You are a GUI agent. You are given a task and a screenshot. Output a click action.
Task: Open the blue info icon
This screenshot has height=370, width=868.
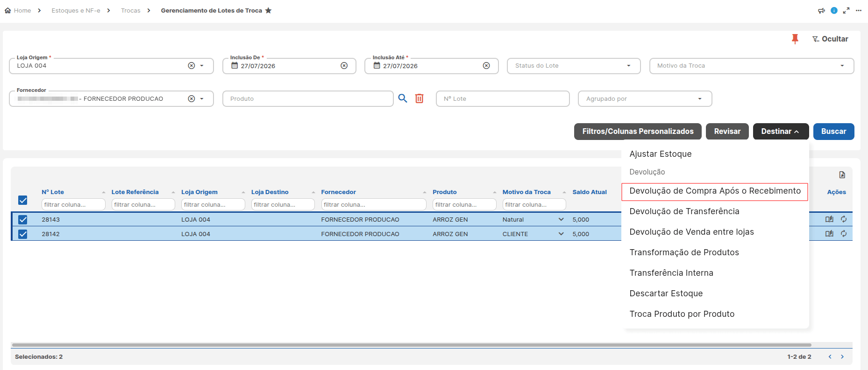834,10
